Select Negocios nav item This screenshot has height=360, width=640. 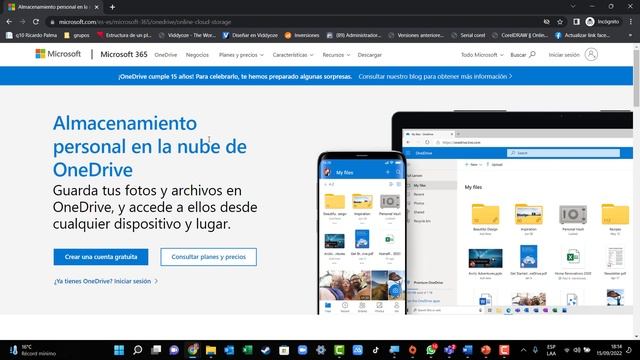197,55
